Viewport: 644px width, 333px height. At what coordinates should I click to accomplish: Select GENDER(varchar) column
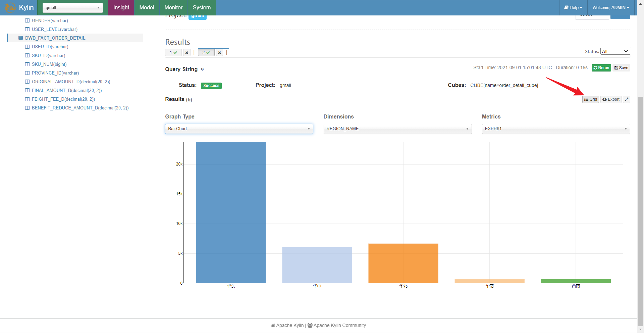point(50,20)
